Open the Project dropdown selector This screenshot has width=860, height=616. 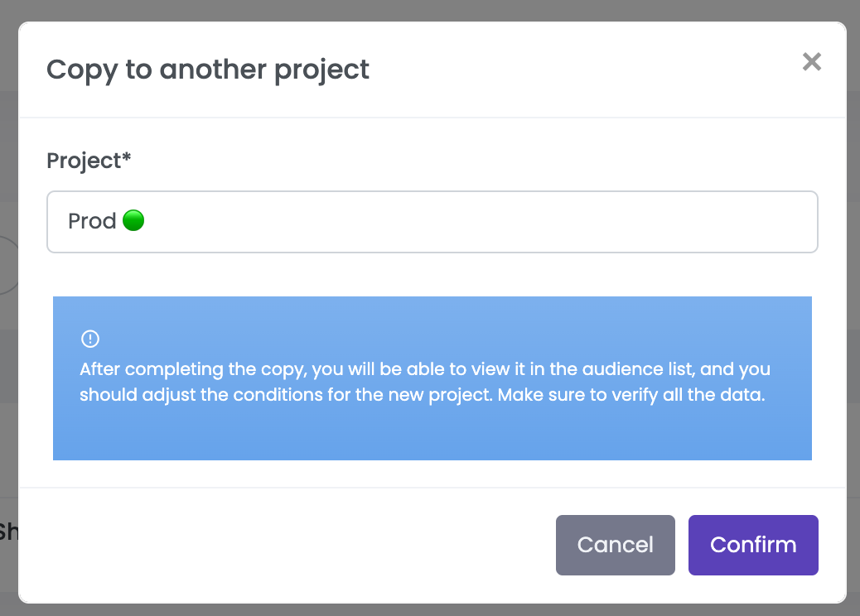pos(432,222)
